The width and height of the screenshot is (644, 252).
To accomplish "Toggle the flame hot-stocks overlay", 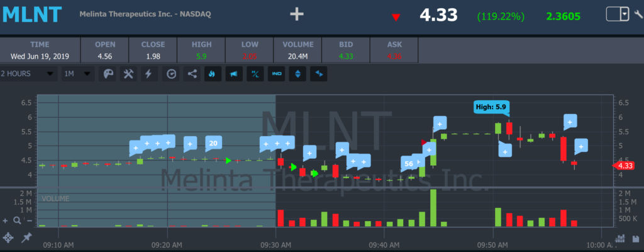I will click(x=212, y=74).
